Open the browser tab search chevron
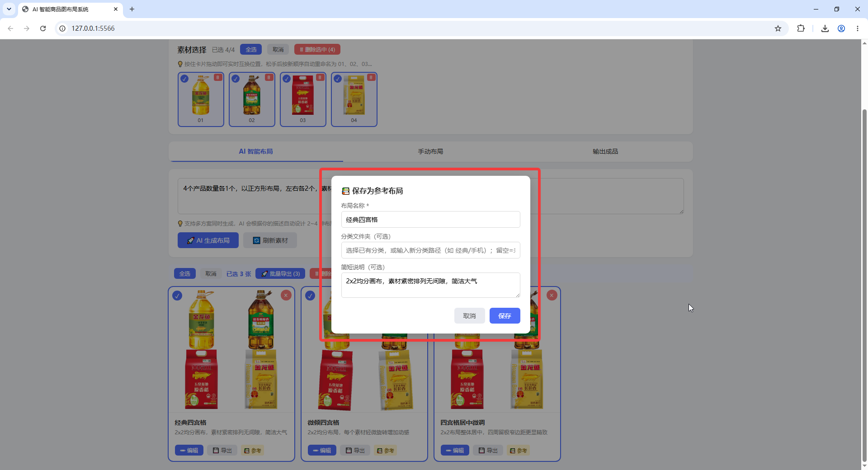This screenshot has height=470, width=868. coord(9,9)
